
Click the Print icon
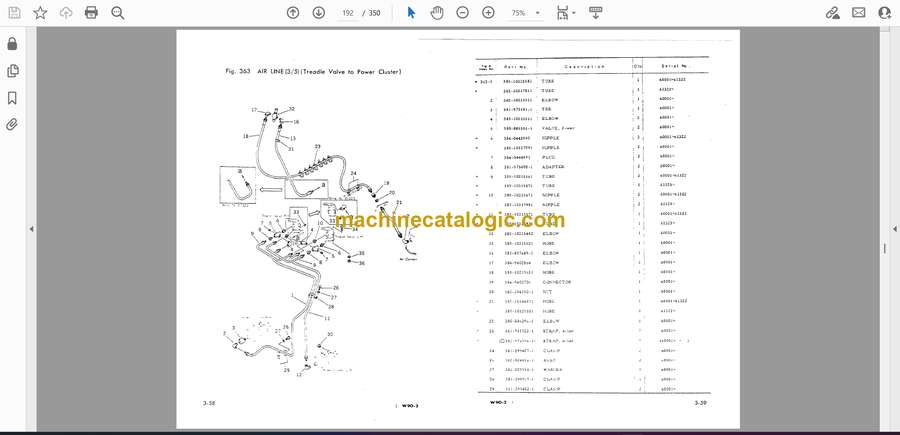pyautogui.click(x=91, y=13)
